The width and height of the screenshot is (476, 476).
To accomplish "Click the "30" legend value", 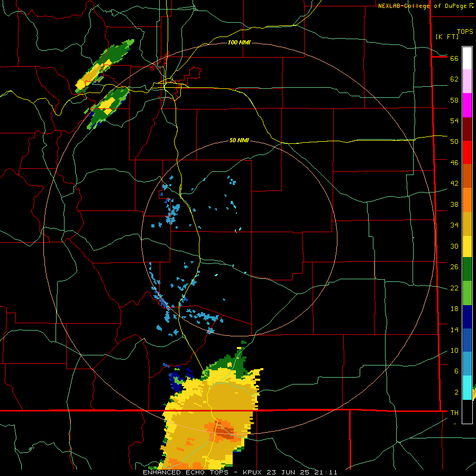I will (454, 246).
